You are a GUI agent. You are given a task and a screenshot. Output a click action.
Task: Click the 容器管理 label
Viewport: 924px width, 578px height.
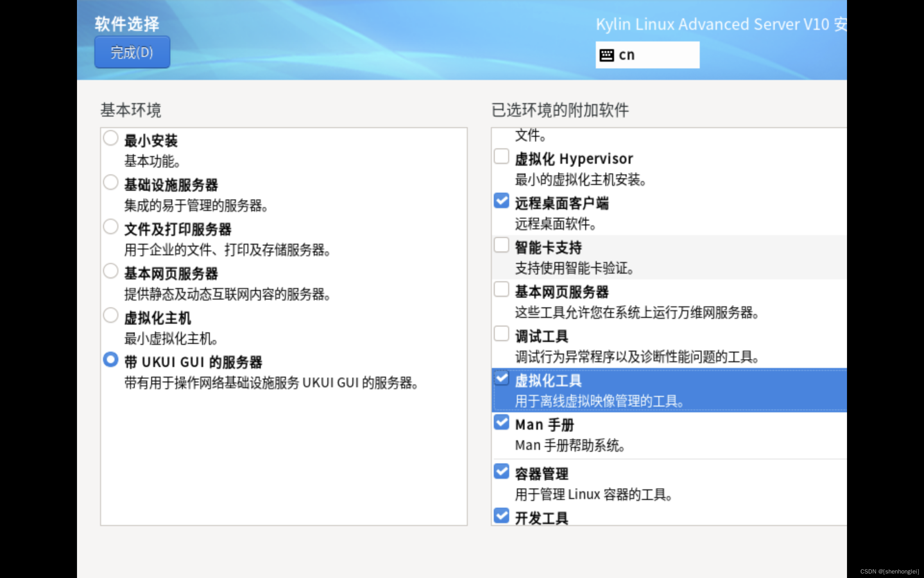click(542, 474)
